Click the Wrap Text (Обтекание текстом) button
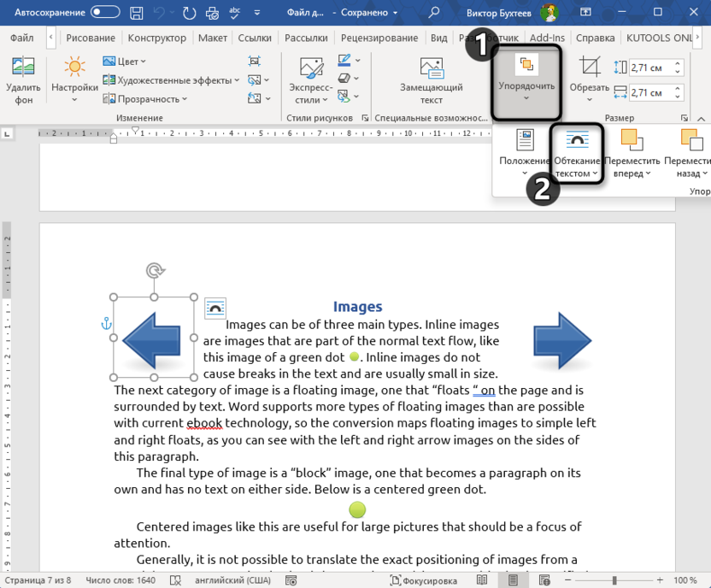Image resolution: width=711 pixels, height=588 pixels. tap(577, 154)
